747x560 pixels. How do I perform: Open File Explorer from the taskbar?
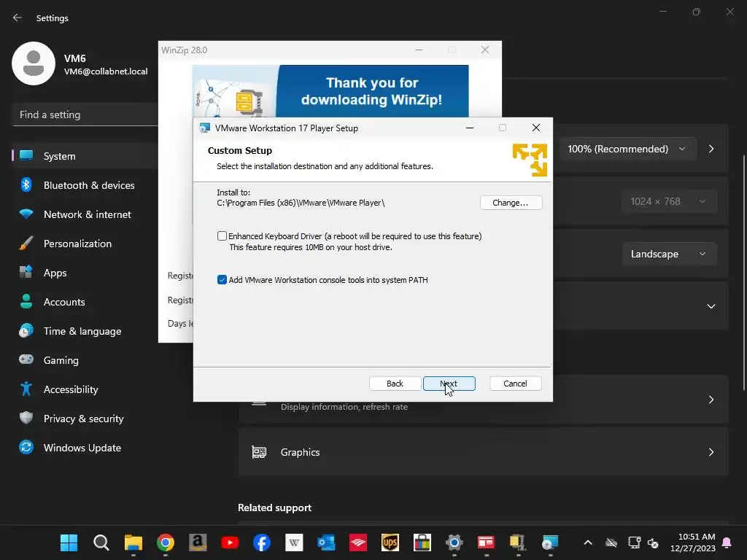(x=133, y=542)
